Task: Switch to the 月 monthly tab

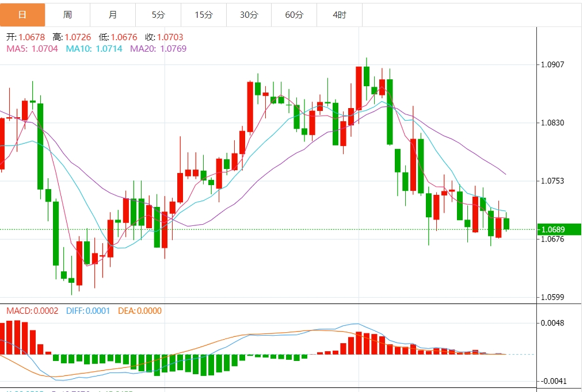Action: tap(113, 15)
